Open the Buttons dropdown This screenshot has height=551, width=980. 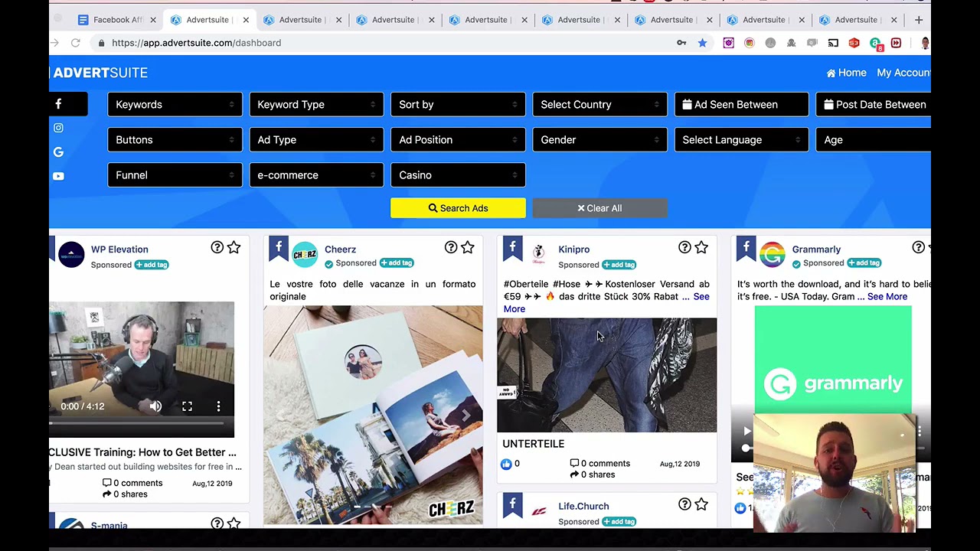pyautogui.click(x=175, y=140)
